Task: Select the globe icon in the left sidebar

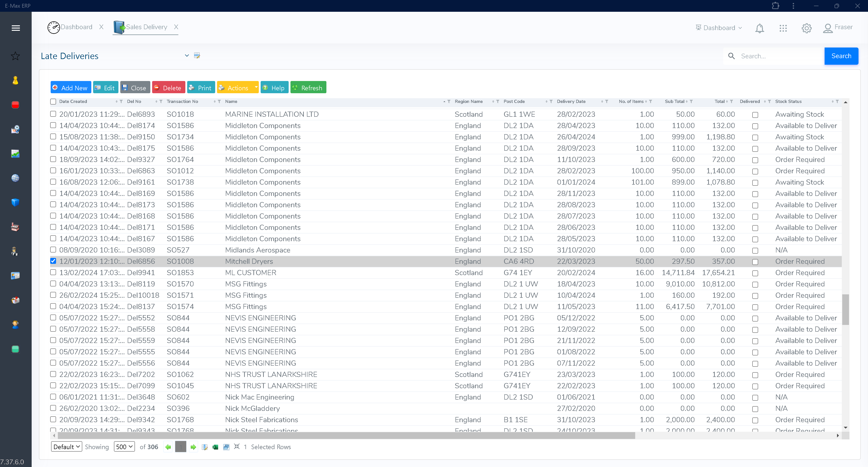Action: click(x=16, y=178)
